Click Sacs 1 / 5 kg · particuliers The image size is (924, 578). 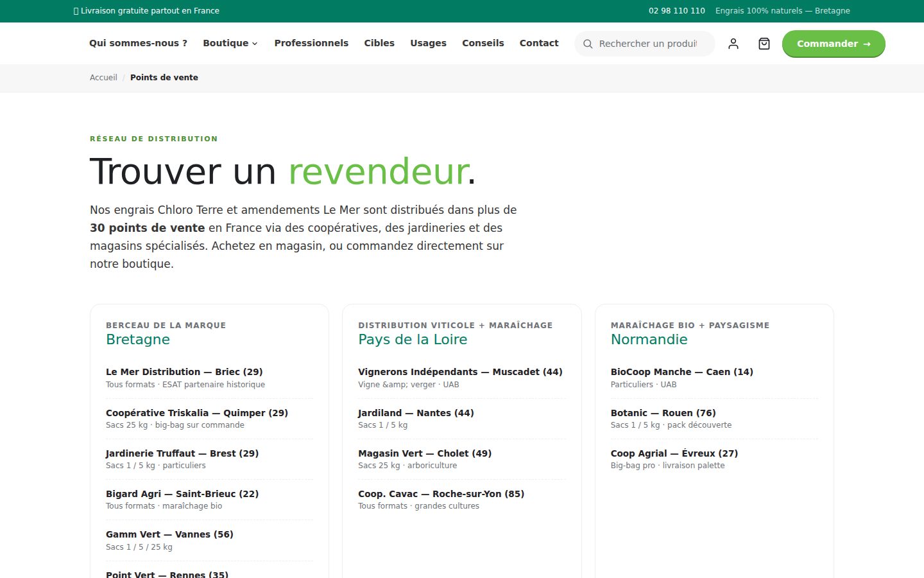pos(156,466)
